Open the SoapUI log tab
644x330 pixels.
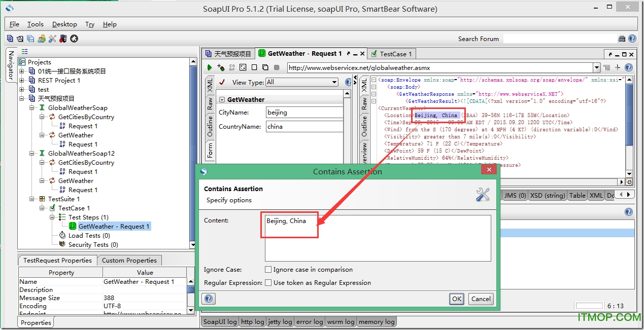point(220,321)
